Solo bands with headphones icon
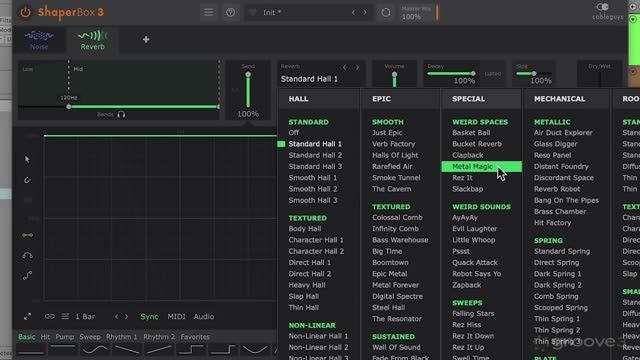Viewport: 640px width, 360px height. [x=121, y=115]
